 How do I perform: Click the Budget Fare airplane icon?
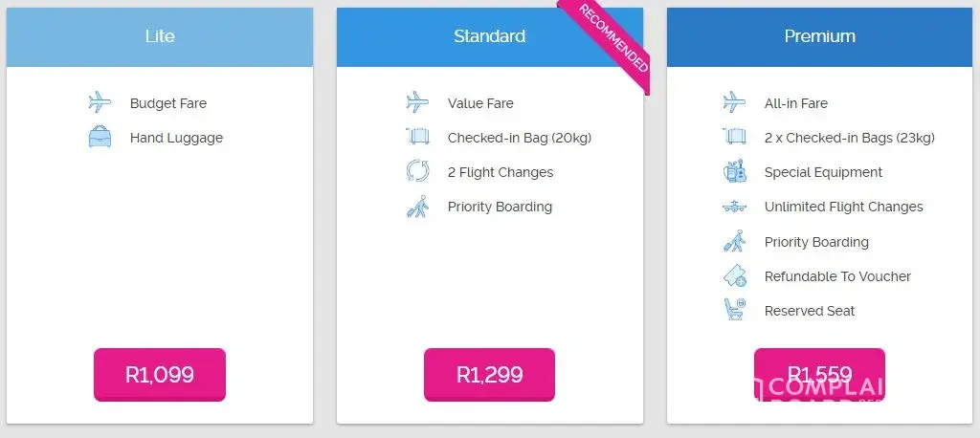click(100, 102)
